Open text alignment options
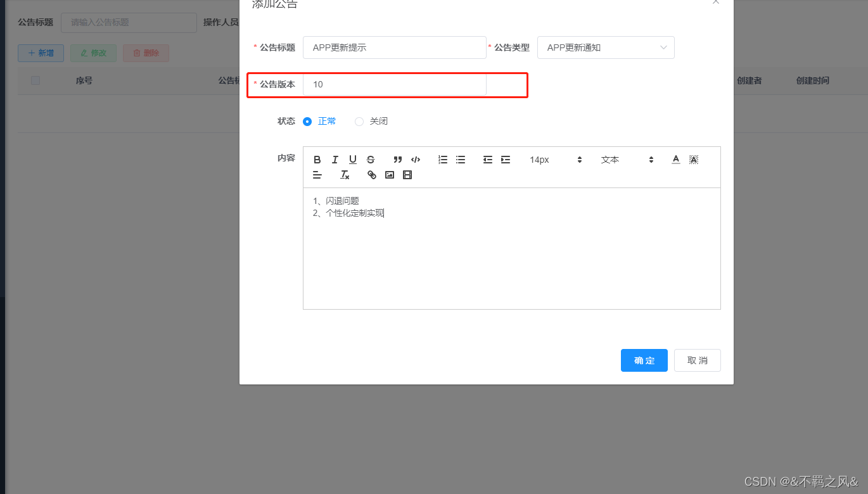Image resolution: width=868 pixels, height=494 pixels. pos(317,175)
